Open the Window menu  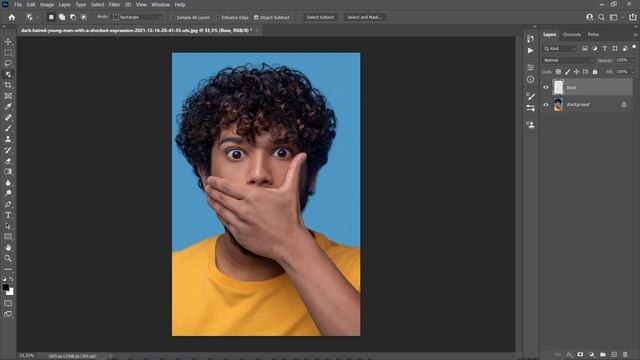160,4
